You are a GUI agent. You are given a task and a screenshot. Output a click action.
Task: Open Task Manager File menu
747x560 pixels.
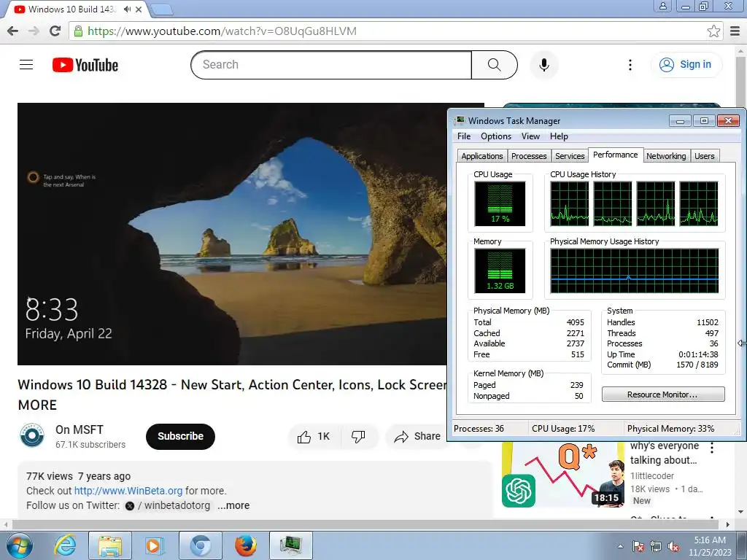pos(464,136)
